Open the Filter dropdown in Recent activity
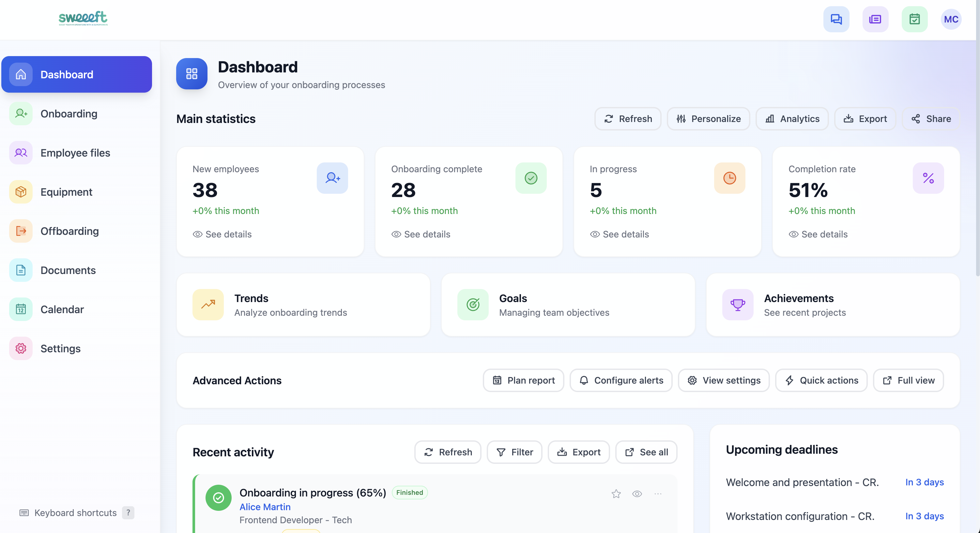 pos(514,452)
